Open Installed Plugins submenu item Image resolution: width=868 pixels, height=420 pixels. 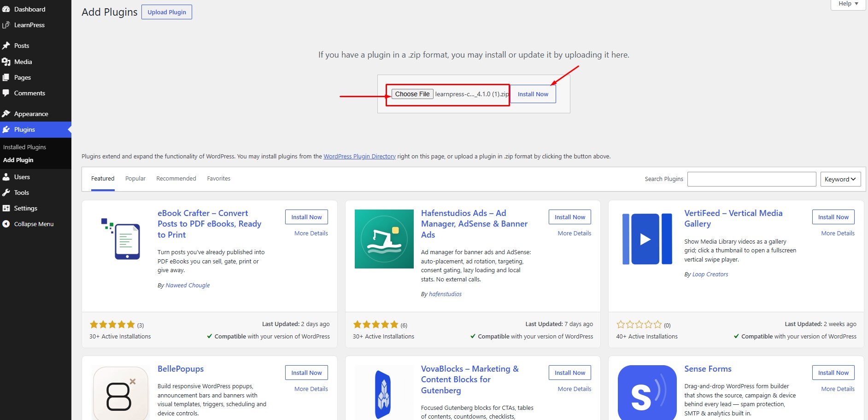pyautogui.click(x=25, y=147)
